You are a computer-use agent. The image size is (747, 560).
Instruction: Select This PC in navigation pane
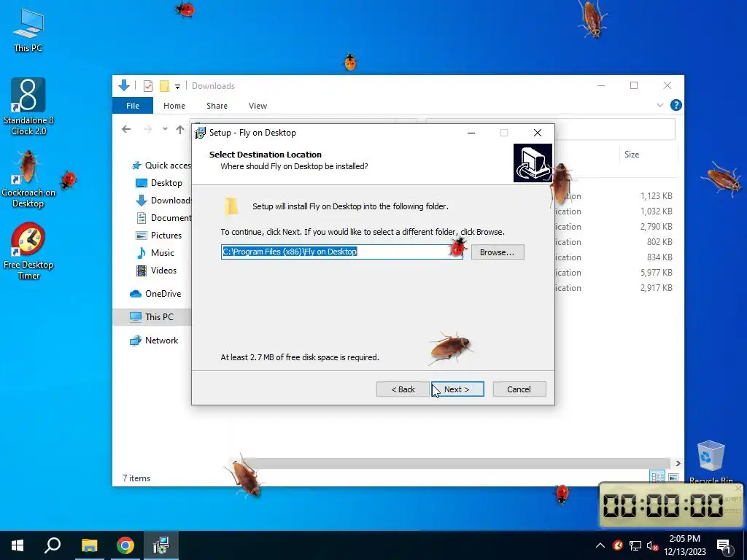152,317
